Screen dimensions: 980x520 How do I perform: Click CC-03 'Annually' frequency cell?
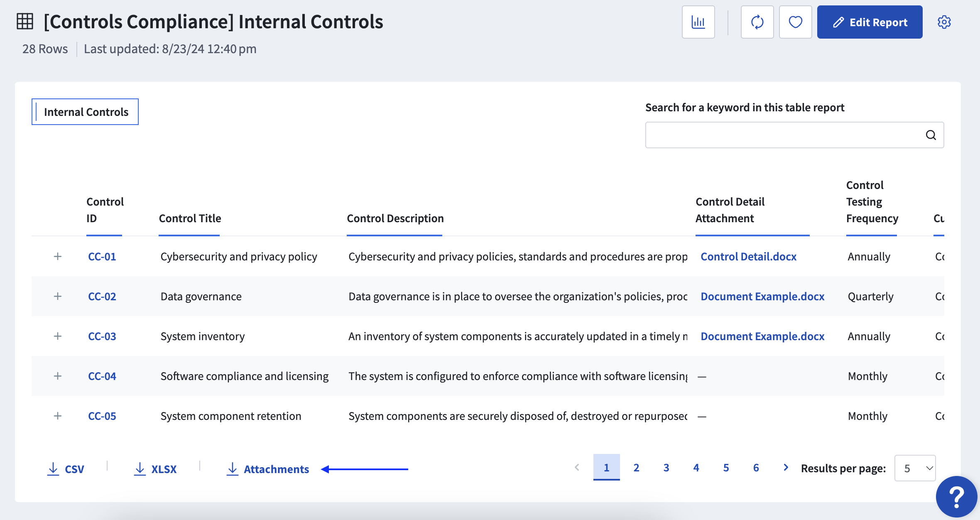[x=869, y=336]
